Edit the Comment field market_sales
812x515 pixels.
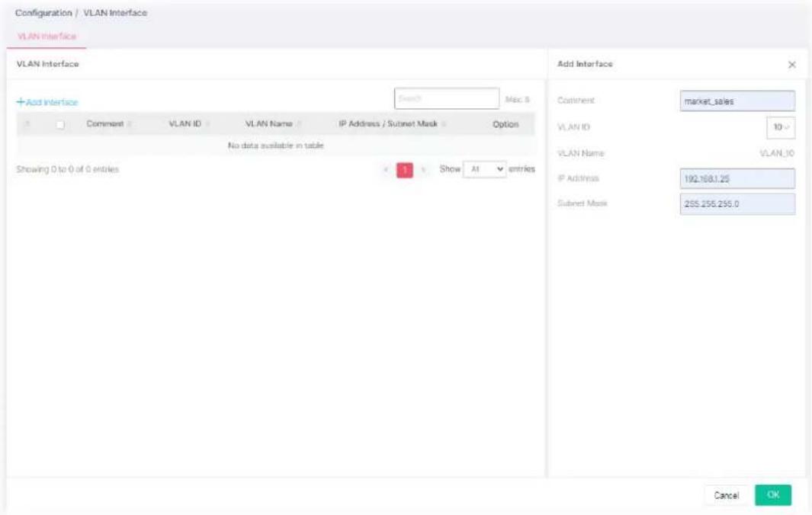pos(737,101)
